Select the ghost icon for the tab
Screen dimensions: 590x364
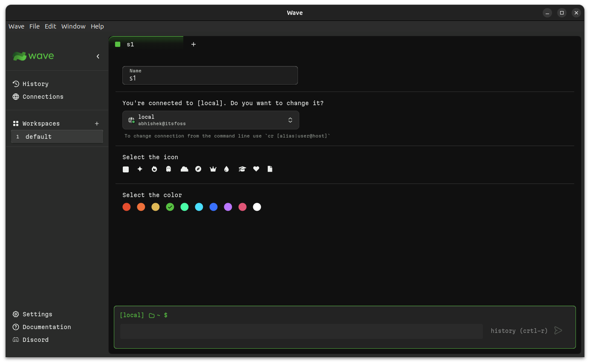click(168, 169)
